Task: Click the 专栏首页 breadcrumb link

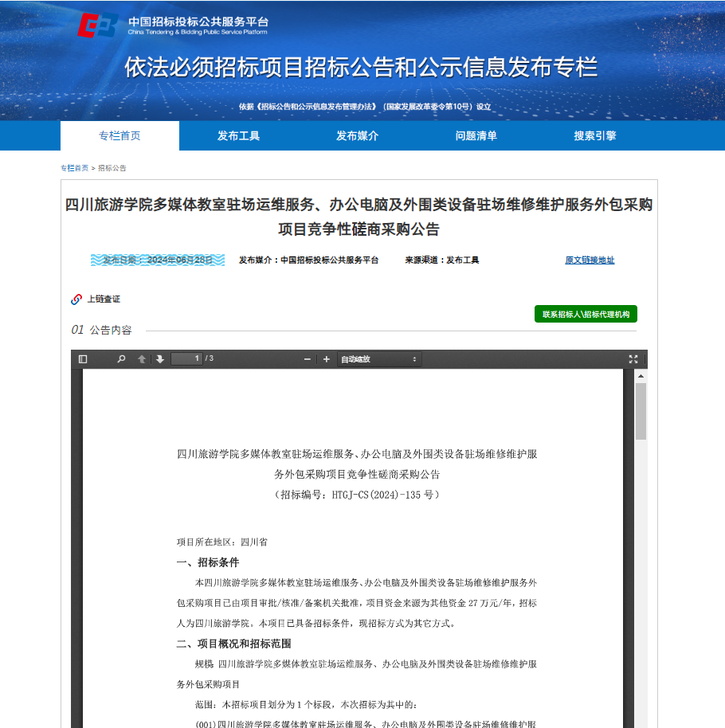Action: pos(74,168)
